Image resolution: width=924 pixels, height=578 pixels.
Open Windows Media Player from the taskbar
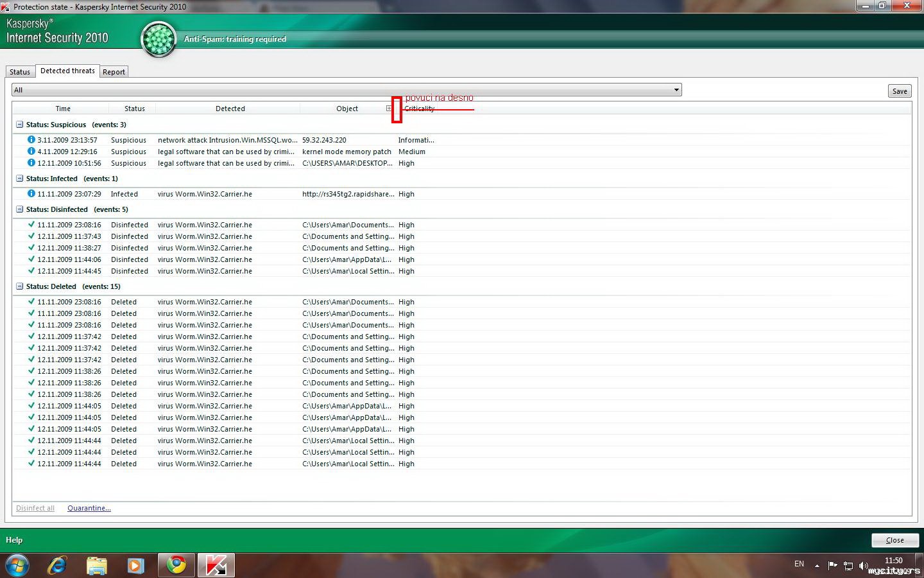(135, 565)
